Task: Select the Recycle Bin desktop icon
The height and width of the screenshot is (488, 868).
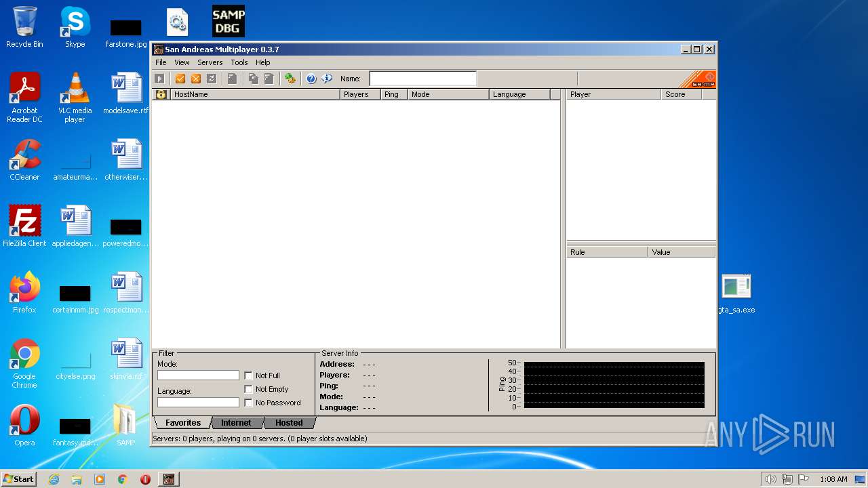Action: [24, 28]
